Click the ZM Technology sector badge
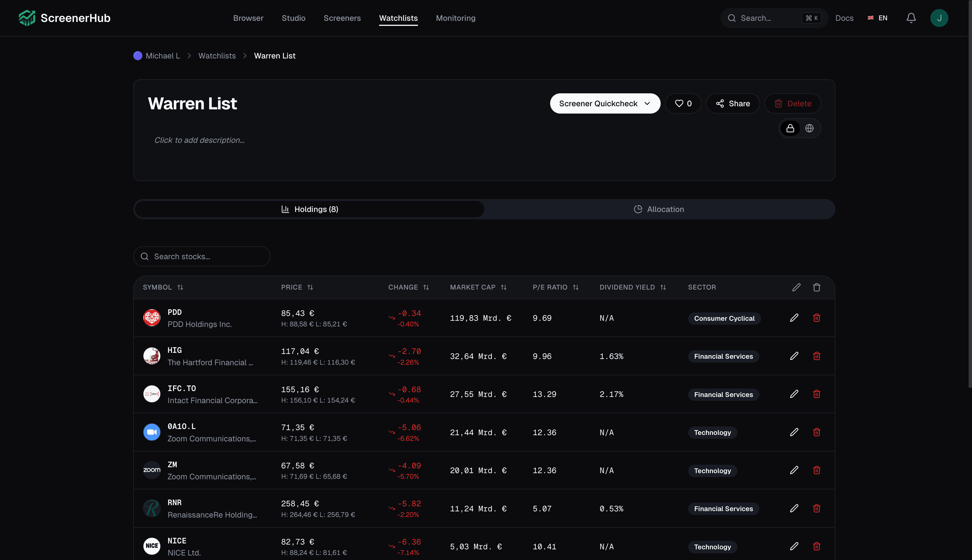 click(x=712, y=471)
